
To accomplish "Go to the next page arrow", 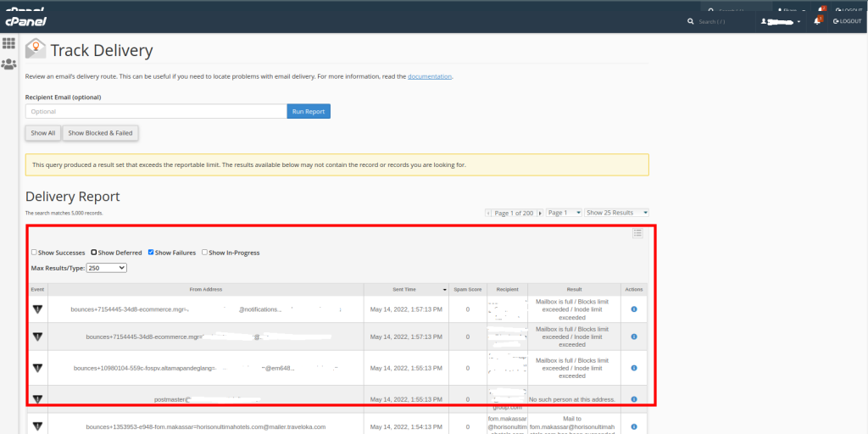I will 540,213.
